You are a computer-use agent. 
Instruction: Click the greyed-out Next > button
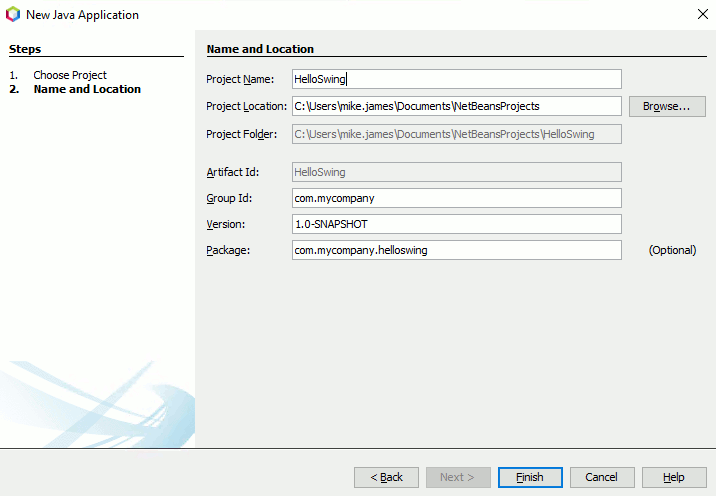458,477
